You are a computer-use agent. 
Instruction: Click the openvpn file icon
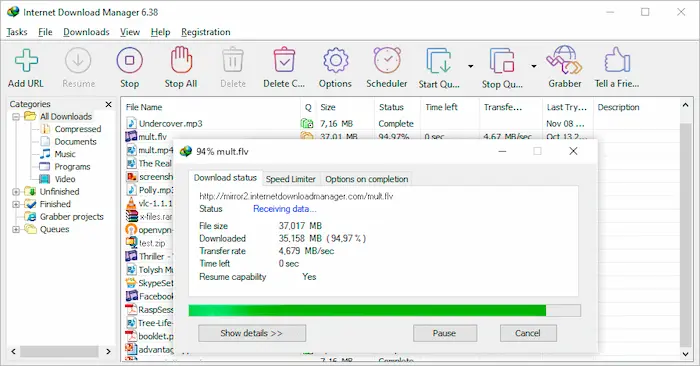[131, 230]
